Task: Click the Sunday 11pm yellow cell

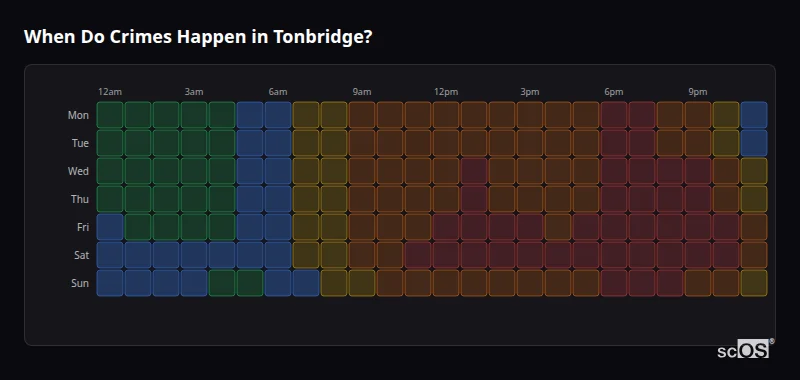Action: [754, 283]
